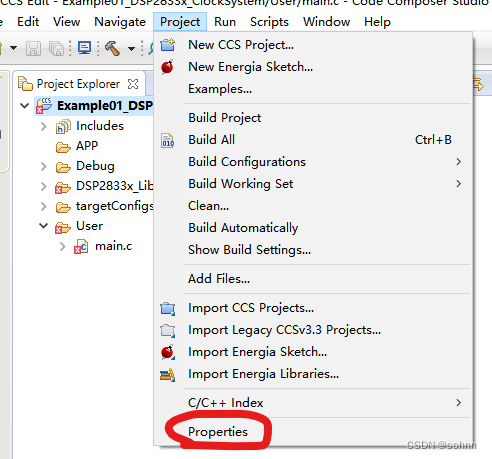Click the APP folder icon

[x=63, y=147]
